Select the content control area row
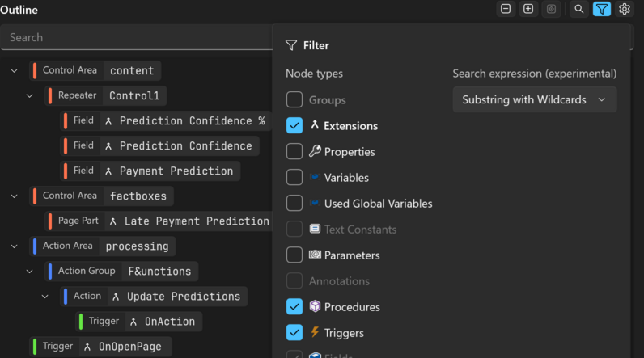The width and height of the screenshot is (644, 358). coord(95,70)
